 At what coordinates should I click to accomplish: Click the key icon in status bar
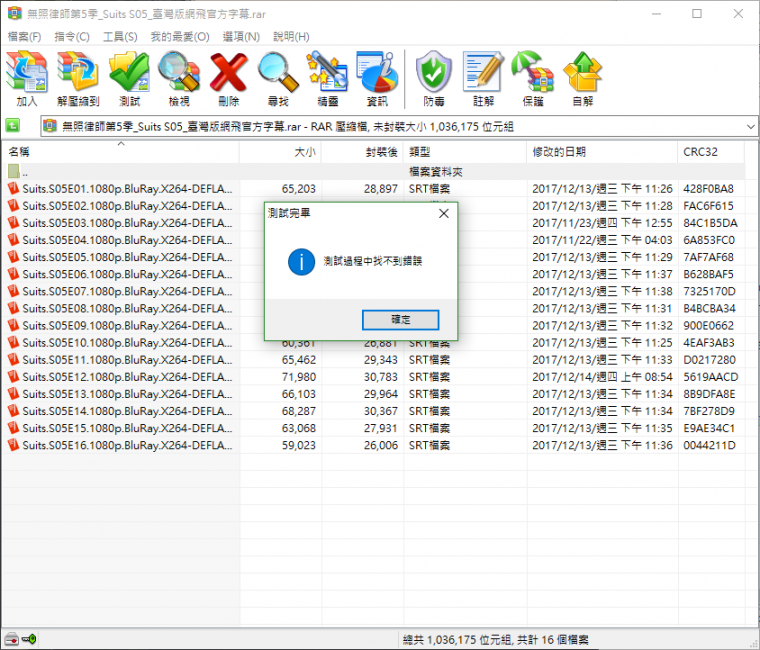pos(29,639)
